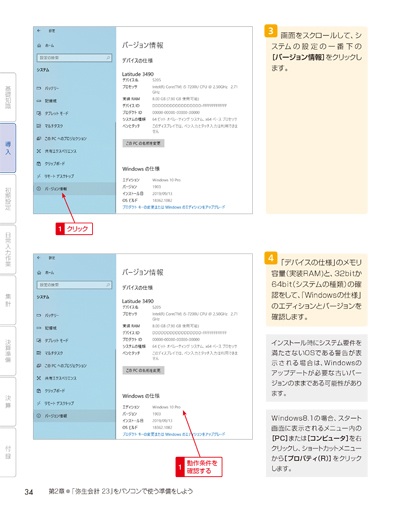400x510 pixels.
Task: Switch to the 初期設定 chapter side tab
Action: point(8,199)
